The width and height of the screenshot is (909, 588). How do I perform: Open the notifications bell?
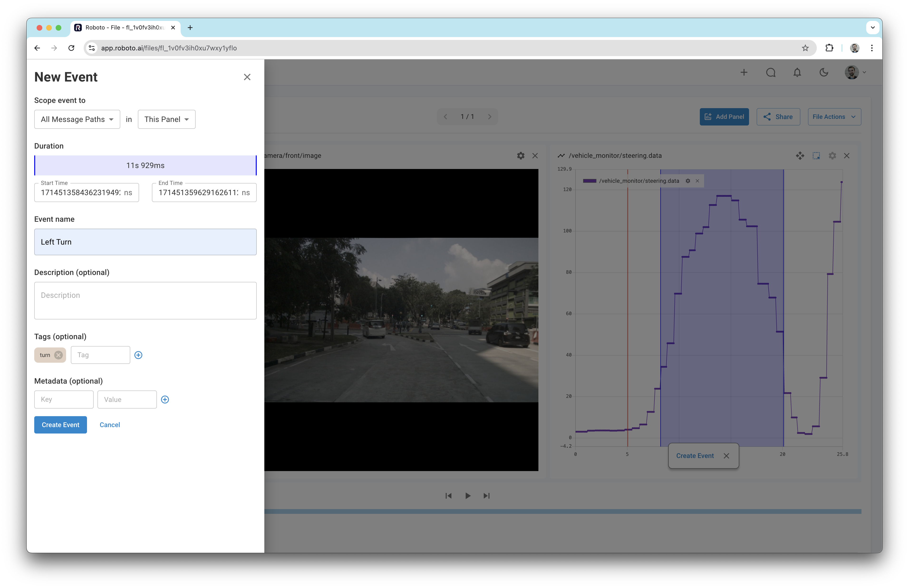(797, 72)
